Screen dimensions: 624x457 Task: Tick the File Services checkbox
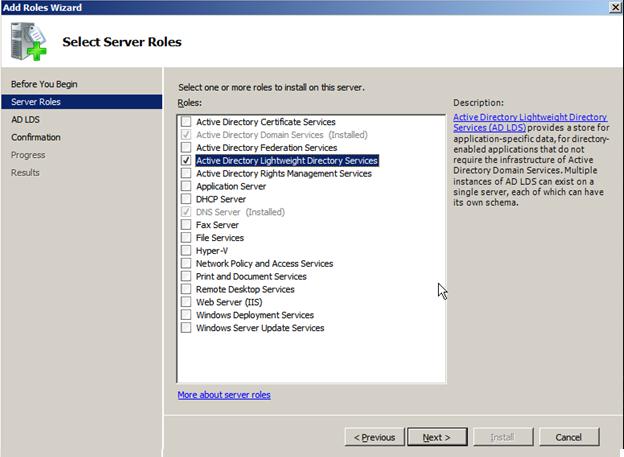click(x=186, y=237)
